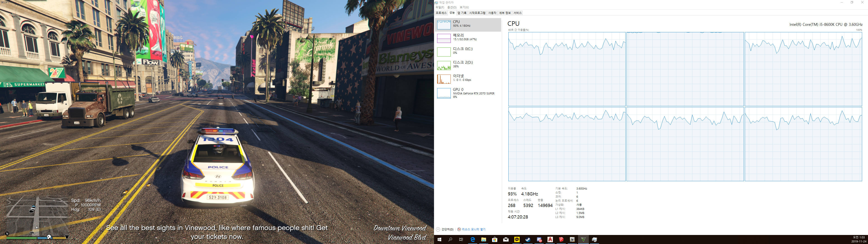Open Steam from the taskbar

pyautogui.click(x=528, y=240)
